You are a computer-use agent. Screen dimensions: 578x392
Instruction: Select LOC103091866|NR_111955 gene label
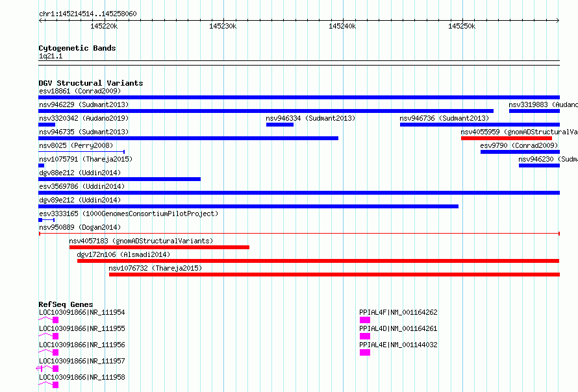(x=82, y=328)
